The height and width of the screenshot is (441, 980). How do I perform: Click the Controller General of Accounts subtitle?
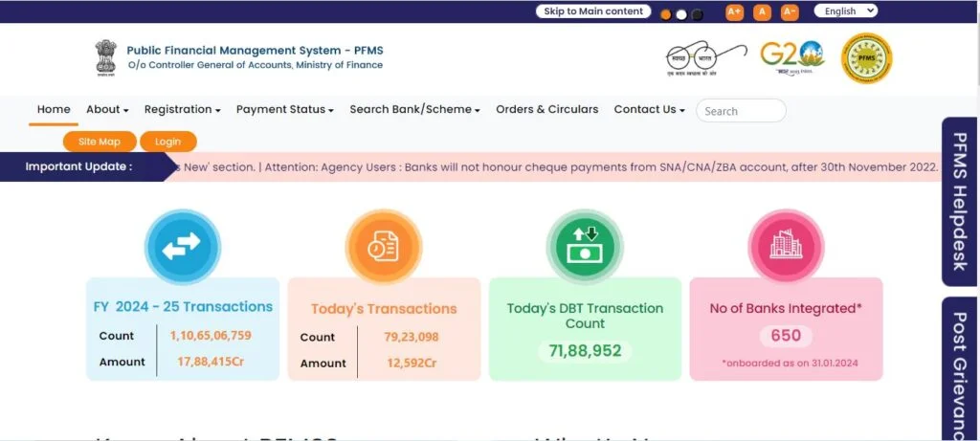(256, 65)
